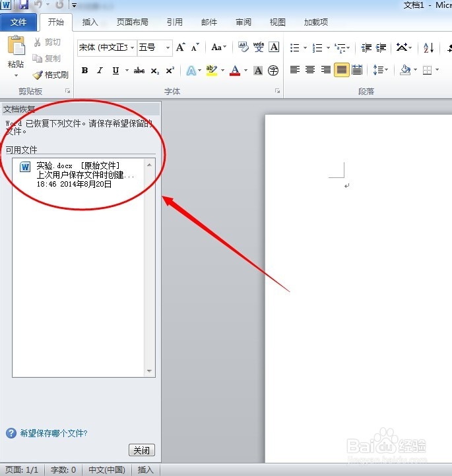
Task: Save document via quick access icon
Action: (24, 4)
